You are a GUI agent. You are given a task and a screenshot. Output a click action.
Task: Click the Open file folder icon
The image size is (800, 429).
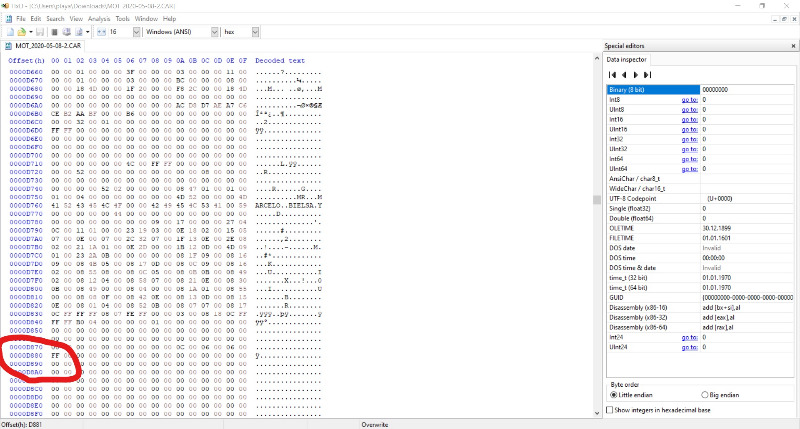tap(23, 33)
